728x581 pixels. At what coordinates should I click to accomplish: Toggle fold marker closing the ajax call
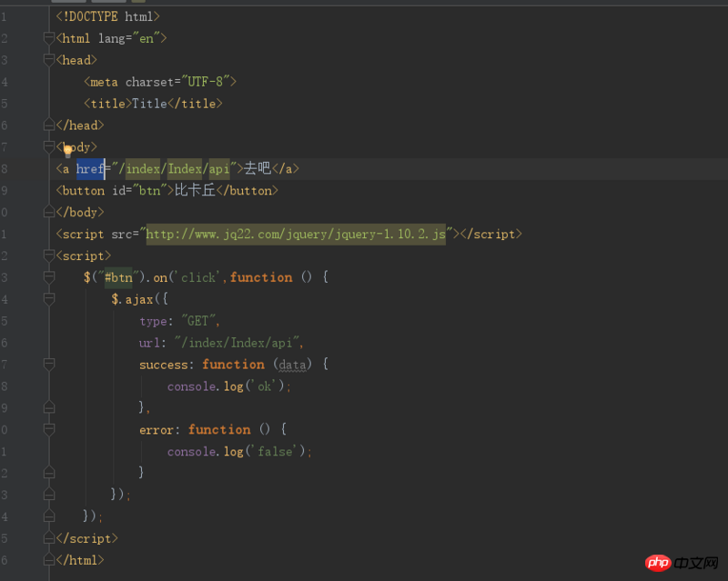point(49,495)
